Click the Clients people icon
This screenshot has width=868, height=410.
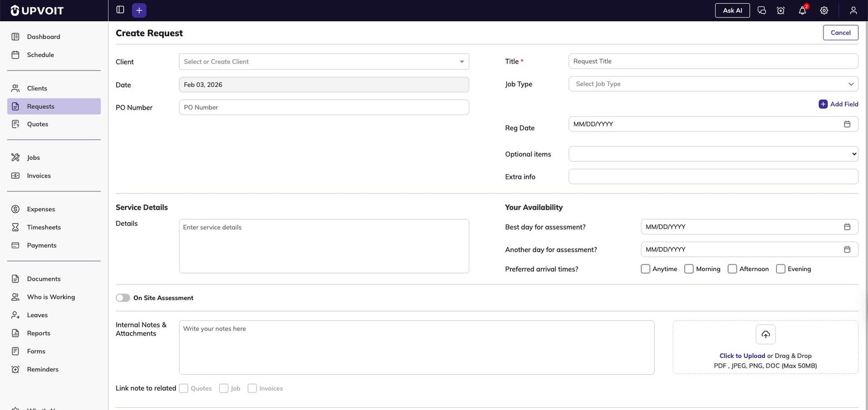(15, 88)
